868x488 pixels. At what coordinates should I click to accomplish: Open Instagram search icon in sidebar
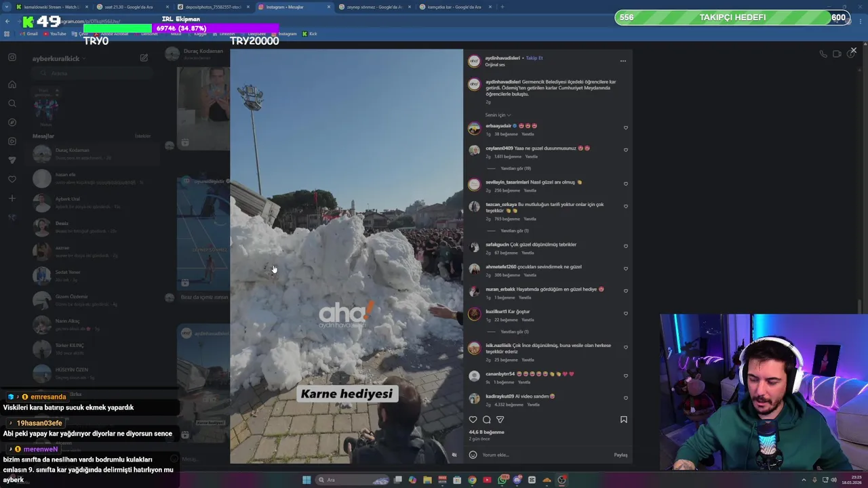(12, 104)
